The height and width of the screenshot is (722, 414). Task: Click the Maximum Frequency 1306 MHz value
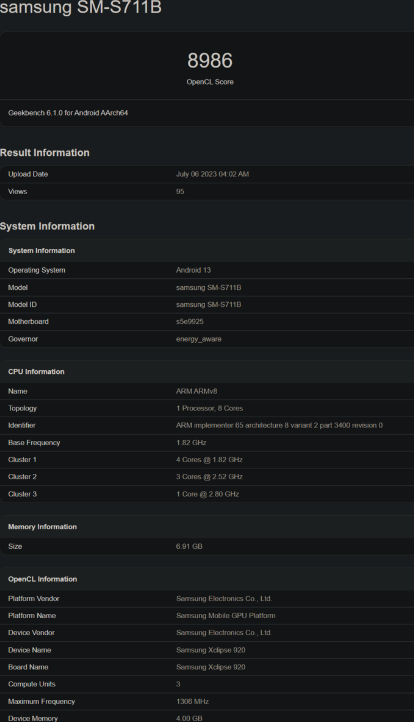click(192, 702)
